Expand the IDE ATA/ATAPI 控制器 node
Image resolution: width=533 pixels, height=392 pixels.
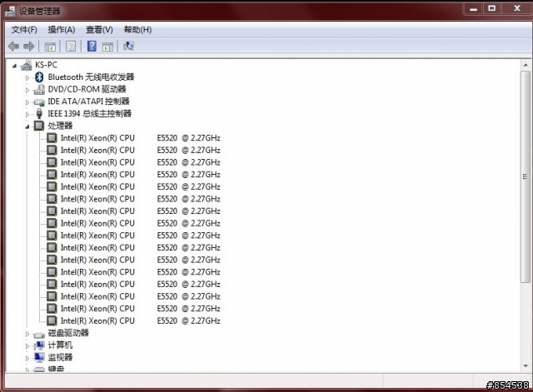pyautogui.click(x=27, y=102)
